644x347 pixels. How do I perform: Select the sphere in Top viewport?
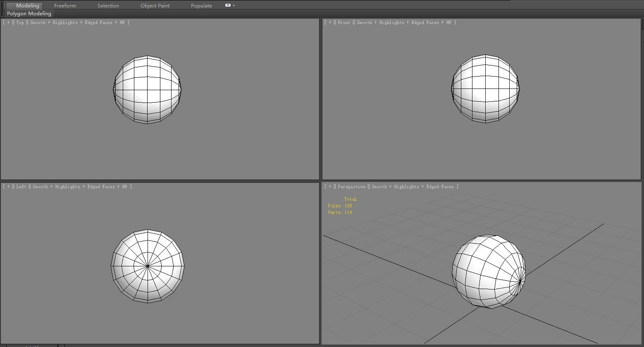(148, 89)
